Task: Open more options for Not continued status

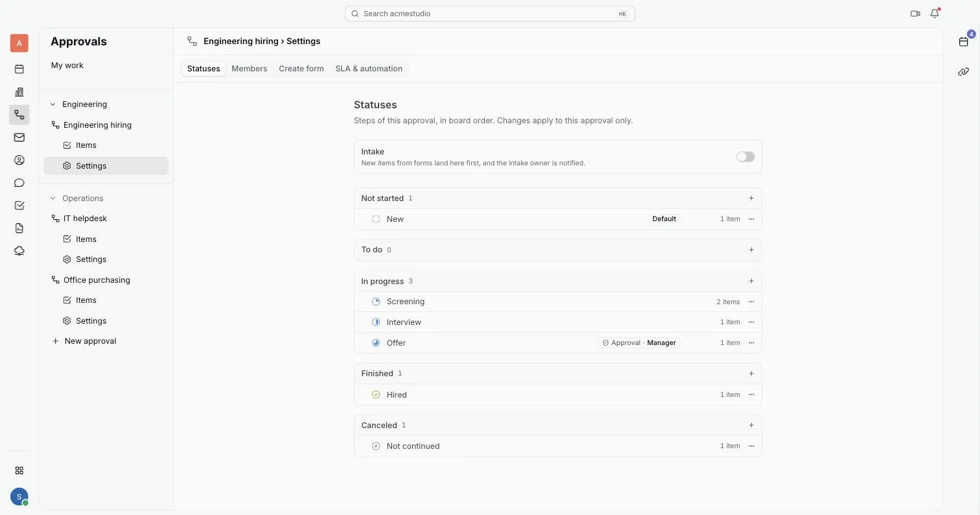Action: point(751,446)
